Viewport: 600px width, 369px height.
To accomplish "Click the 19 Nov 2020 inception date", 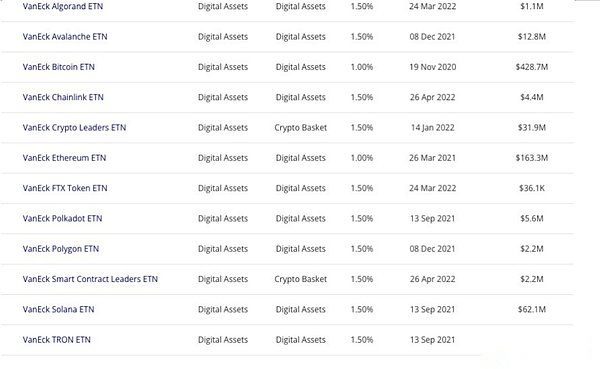I will 432,67.
